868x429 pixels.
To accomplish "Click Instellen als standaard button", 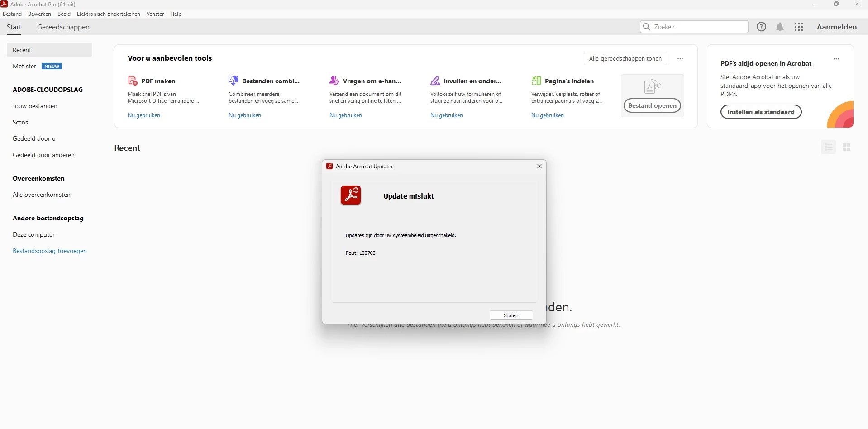I will click(761, 112).
